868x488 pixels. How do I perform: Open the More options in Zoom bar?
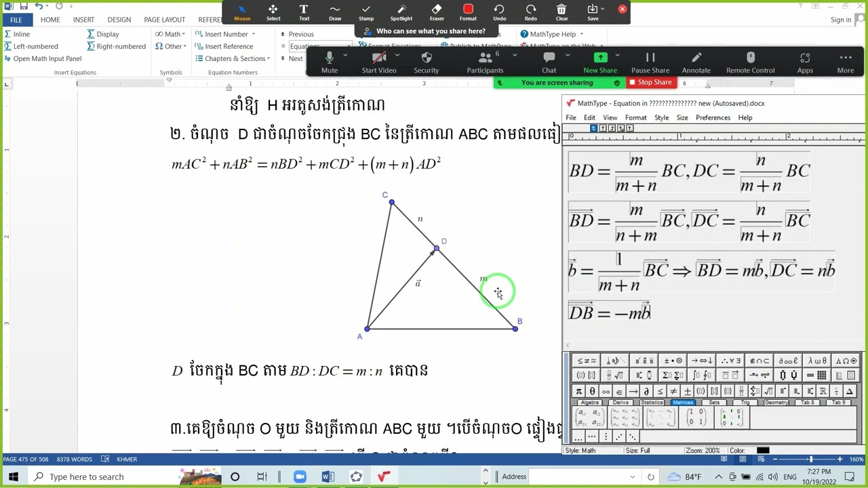point(846,62)
